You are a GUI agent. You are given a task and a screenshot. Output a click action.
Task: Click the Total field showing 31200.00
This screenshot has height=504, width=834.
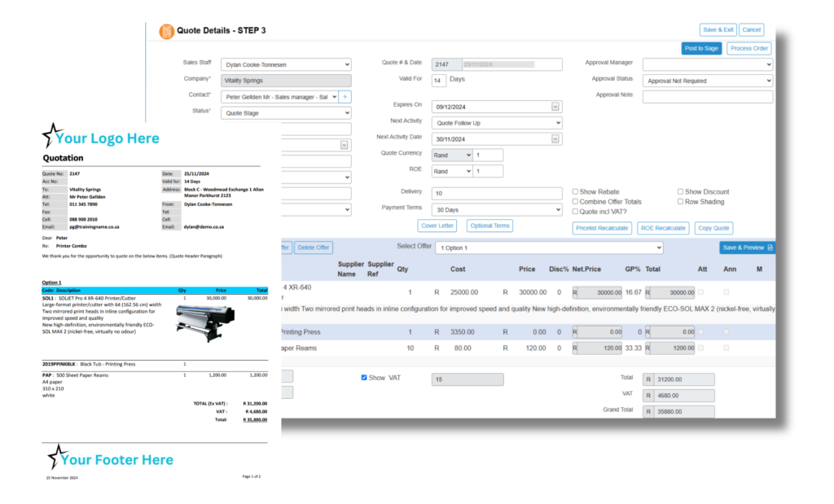pos(684,379)
